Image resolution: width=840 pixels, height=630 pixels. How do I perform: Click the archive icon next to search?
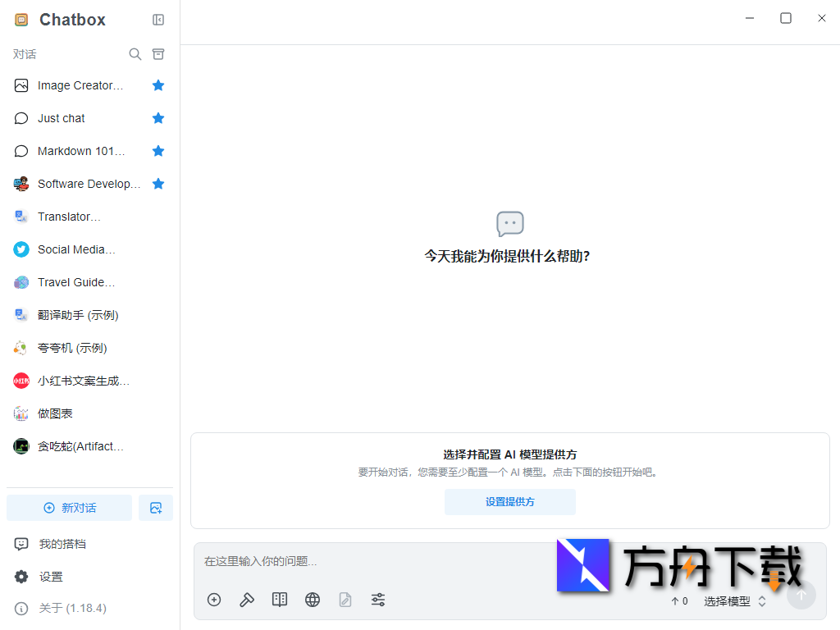tap(158, 53)
